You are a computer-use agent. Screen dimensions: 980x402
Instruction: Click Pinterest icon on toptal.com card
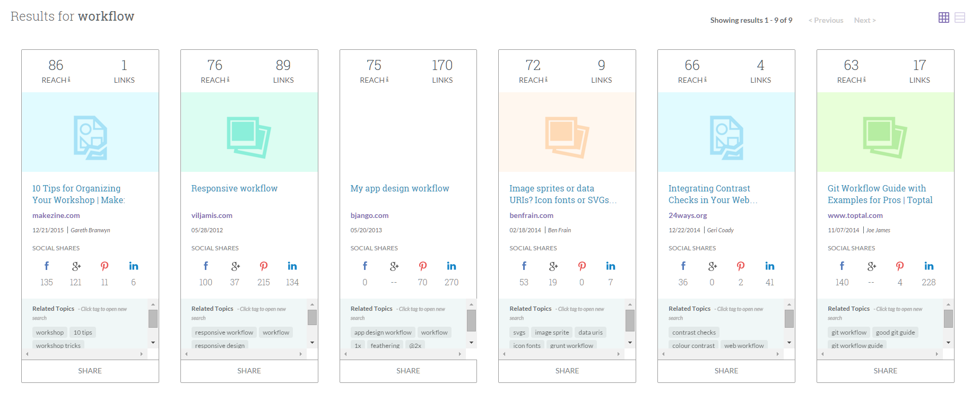(x=900, y=266)
